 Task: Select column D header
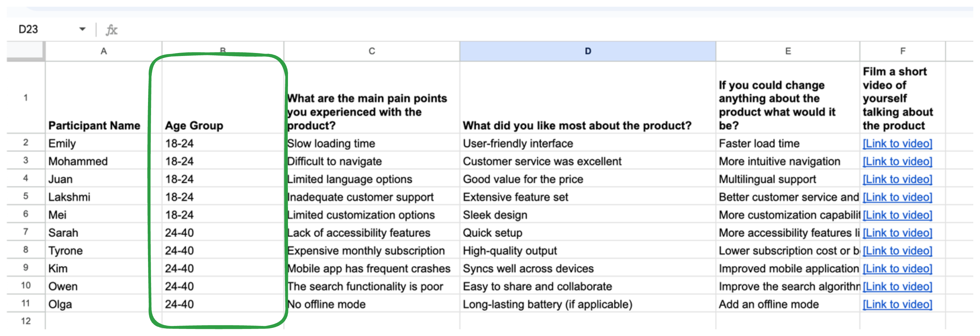587,51
